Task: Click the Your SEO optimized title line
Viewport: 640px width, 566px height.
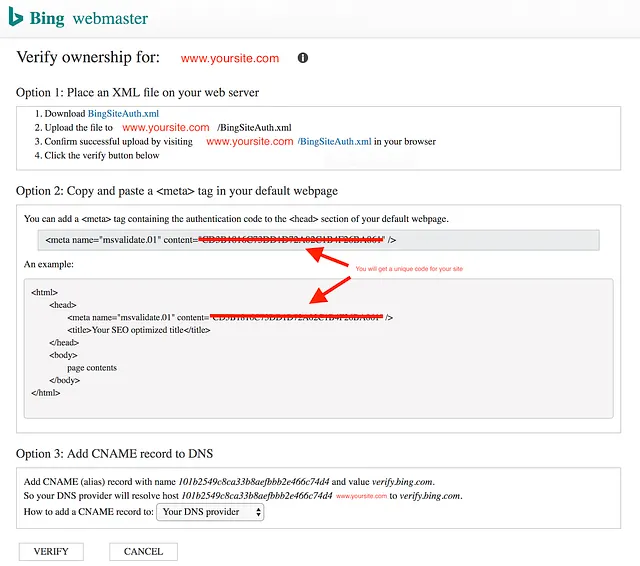Action: click(x=139, y=330)
